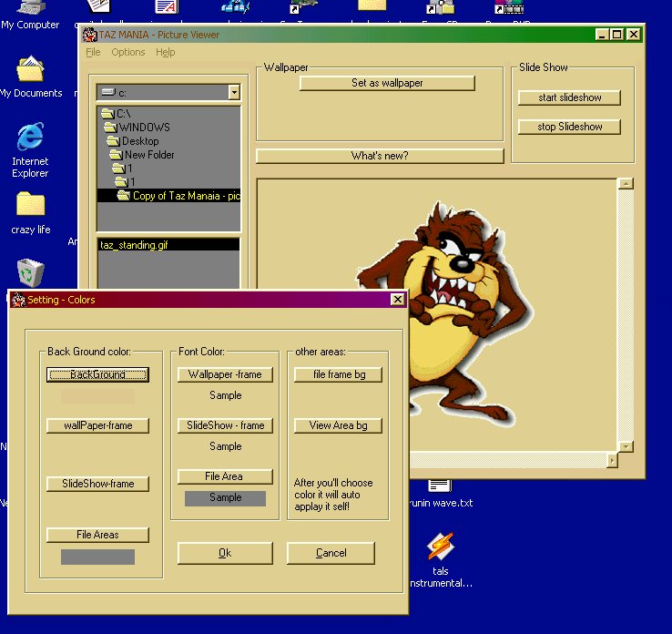
Task: Click the Set as wallpaper button
Action: pyautogui.click(x=387, y=83)
